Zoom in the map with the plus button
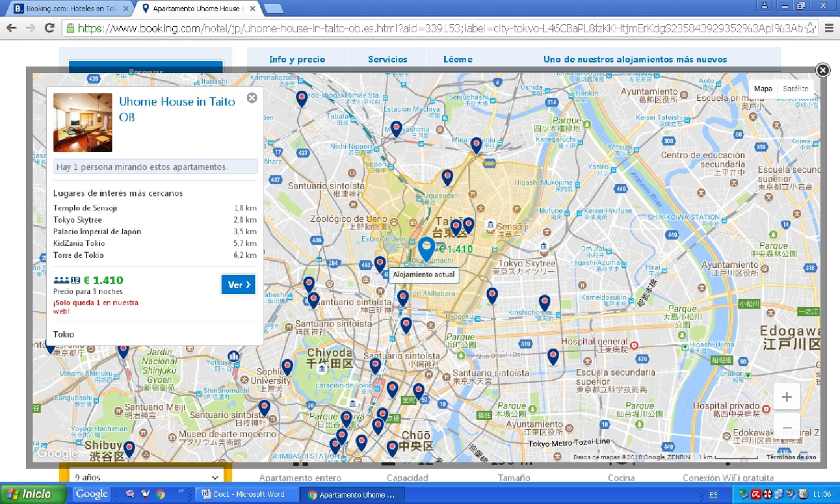This screenshot has height=504, width=840. click(x=786, y=397)
